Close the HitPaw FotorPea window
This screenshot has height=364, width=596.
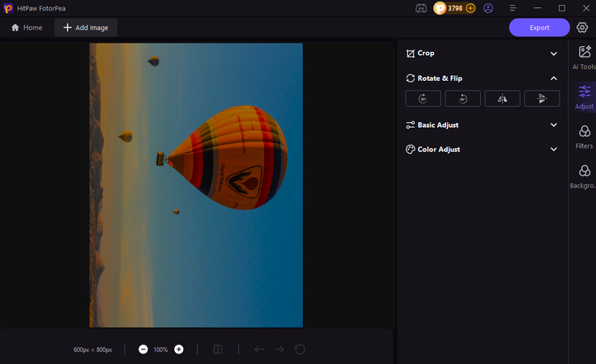586,8
